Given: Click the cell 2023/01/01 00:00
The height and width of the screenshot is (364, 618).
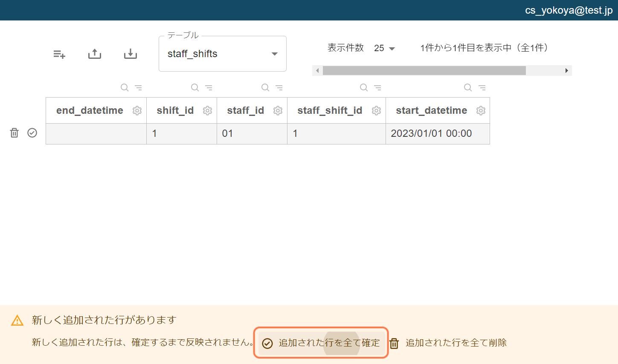Looking at the screenshot, I should (x=438, y=134).
